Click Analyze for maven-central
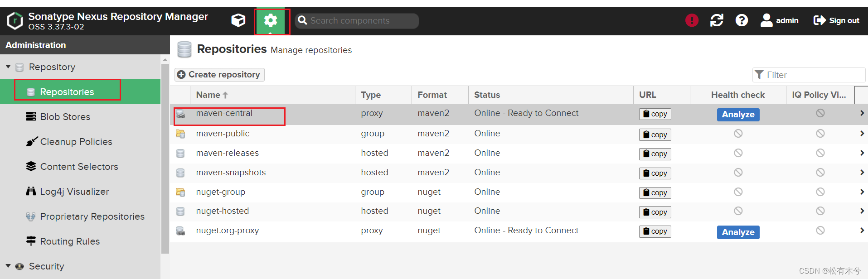The image size is (868, 279). 738,115
